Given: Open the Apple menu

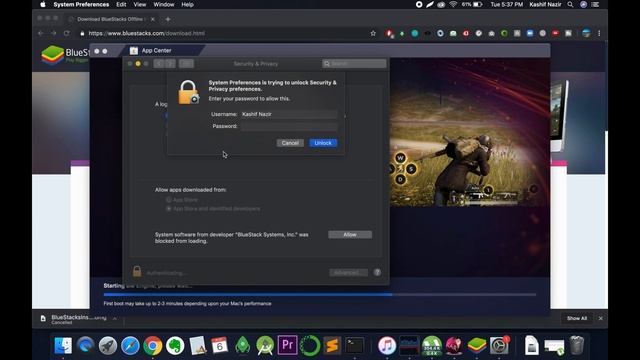Looking at the screenshot, I should pos(43,4).
